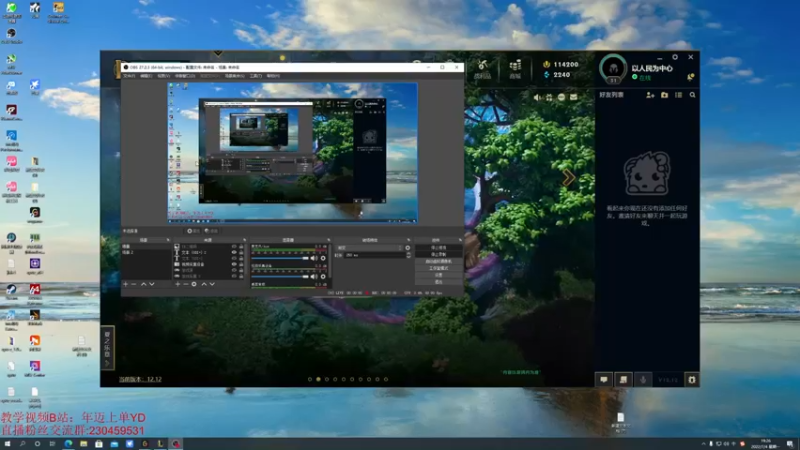The width and height of the screenshot is (800, 450).
Task: Open the 文件 menu in OBS
Action: tap(129, 76)
